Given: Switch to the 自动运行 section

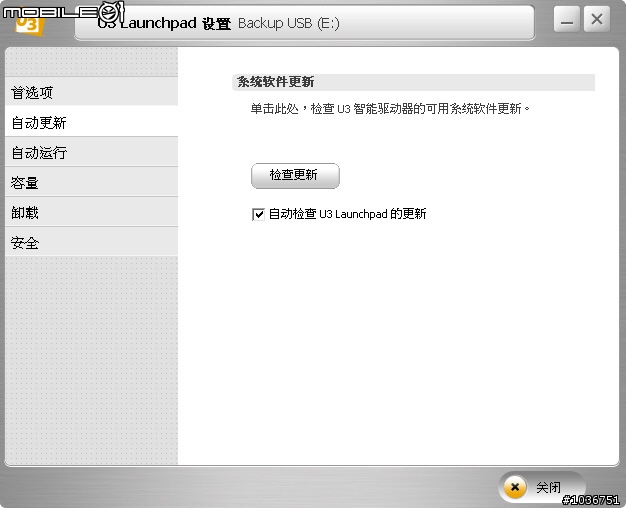Looking at the screenshot, I should pos(91,152).
